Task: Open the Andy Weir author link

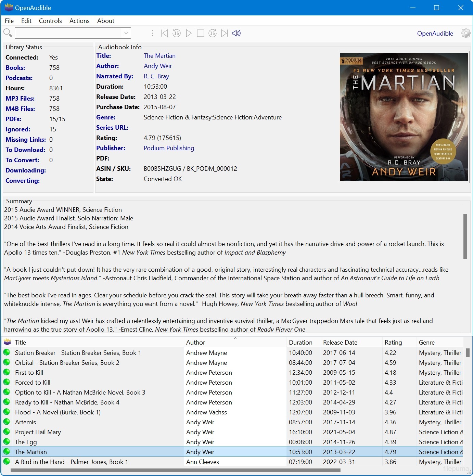Action: (x=158, y=66)
